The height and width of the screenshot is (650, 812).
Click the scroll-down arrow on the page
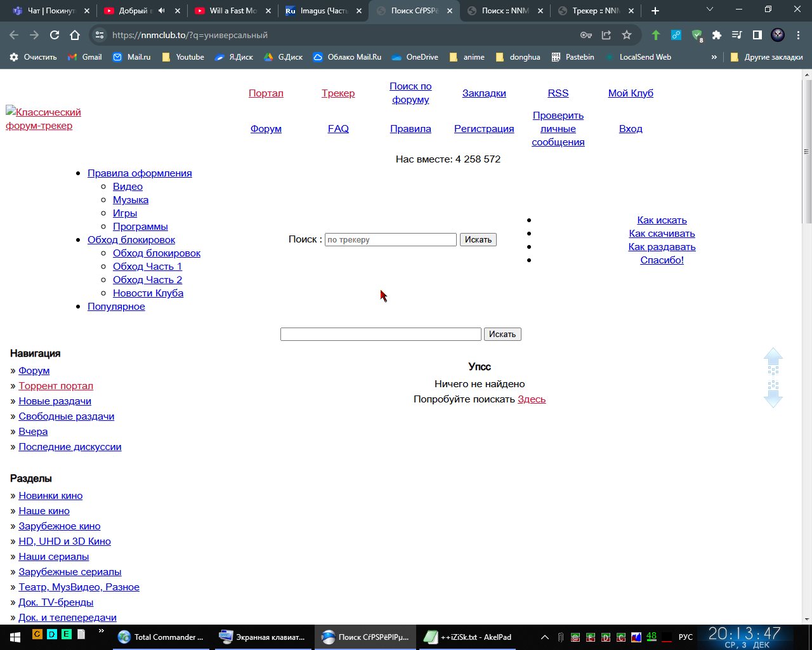click(773, 397)
